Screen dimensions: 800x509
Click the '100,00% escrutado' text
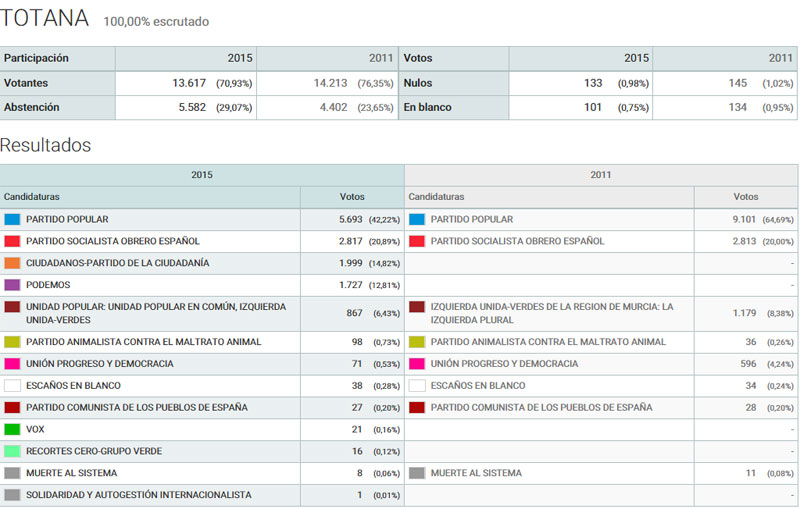[156, 21]
